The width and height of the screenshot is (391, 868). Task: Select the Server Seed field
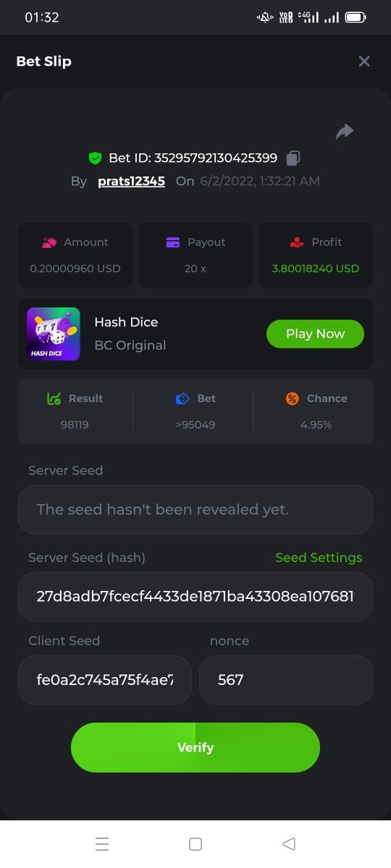point(195,509)
